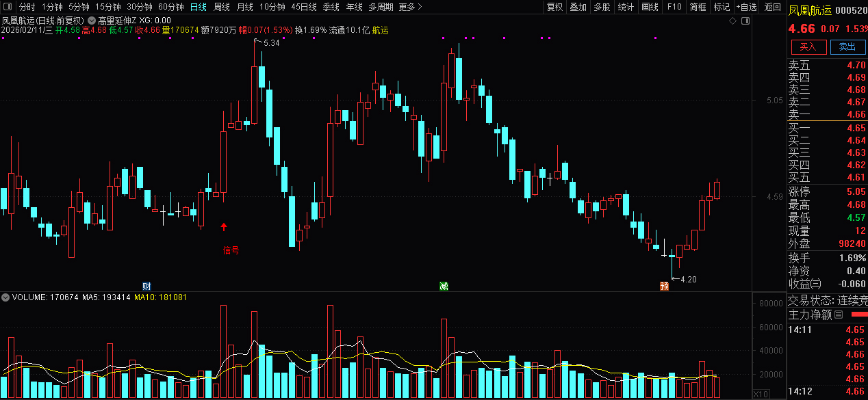Screen dimensions: 868x400
Task: Click the 卖出 sell button
Action: click(x=847, y=46)
